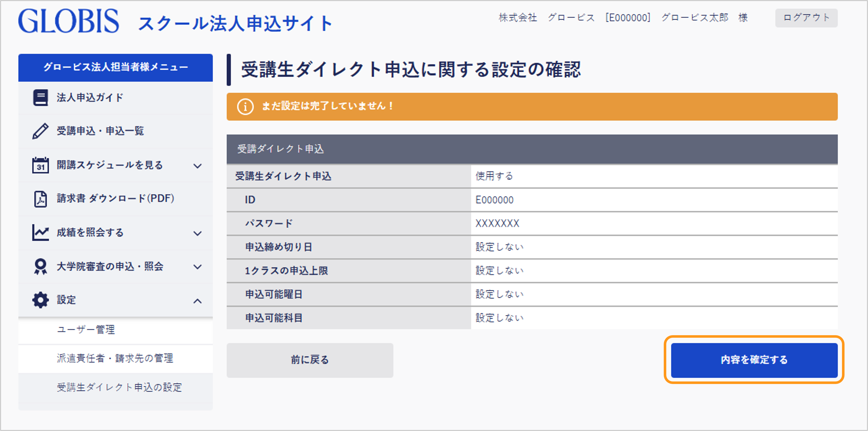This screenshot has width=868, height=431.
Task: Click the ログアウト button
Action: 806,17
